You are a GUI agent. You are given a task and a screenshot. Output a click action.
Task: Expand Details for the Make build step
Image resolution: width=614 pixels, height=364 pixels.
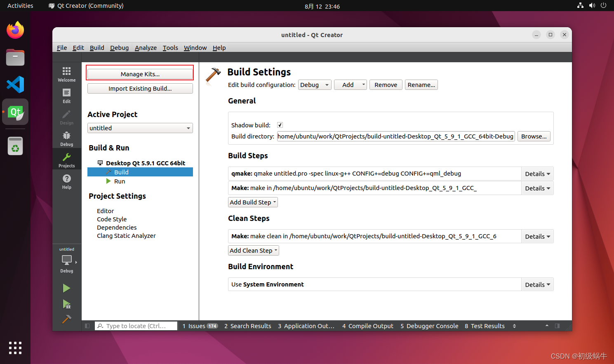pos(537,188)
